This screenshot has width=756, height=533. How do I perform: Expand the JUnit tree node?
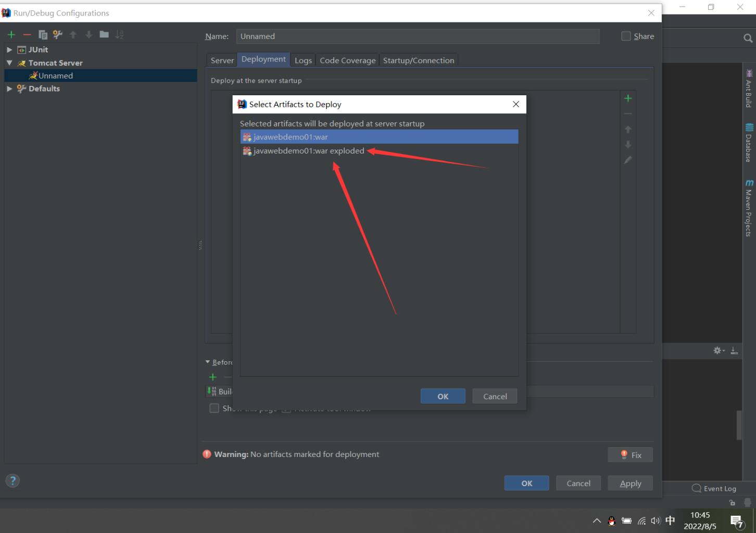[9, 49]
